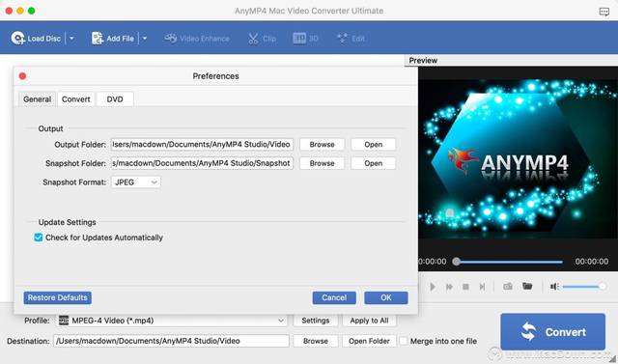Screen dimensions: 618x364
Task: Open the Video Enhance tool
Action: tap(197, 39)
